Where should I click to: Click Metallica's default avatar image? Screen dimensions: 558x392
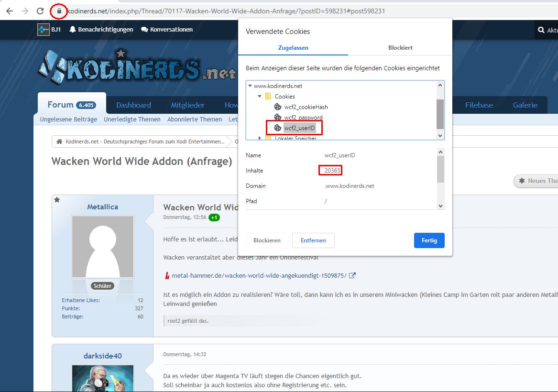102,247
